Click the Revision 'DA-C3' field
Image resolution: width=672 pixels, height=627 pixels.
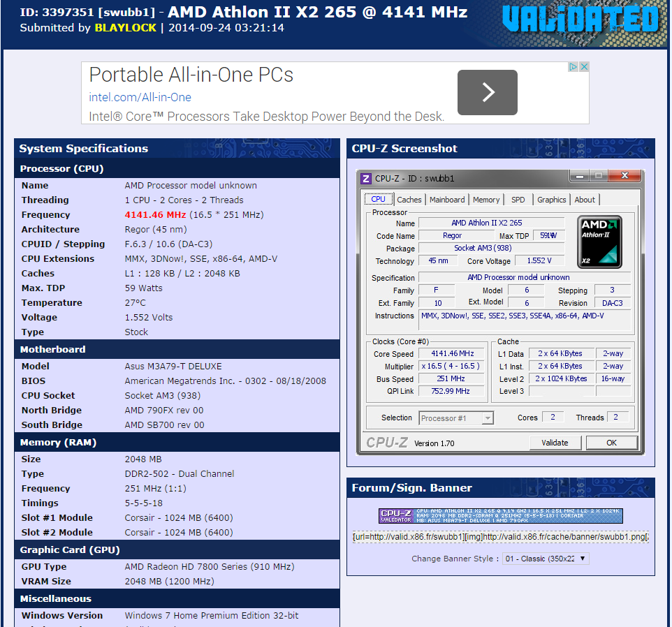tap(613, 303)
